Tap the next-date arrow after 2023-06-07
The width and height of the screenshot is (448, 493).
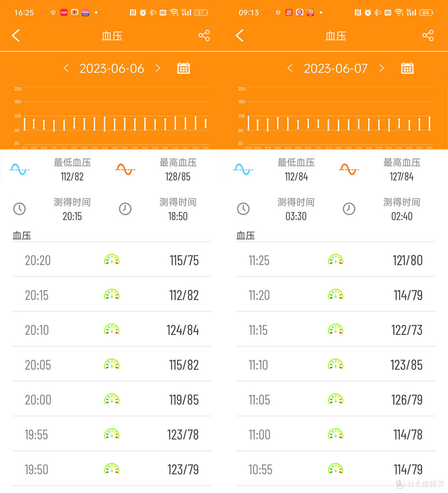coord(382,68)
